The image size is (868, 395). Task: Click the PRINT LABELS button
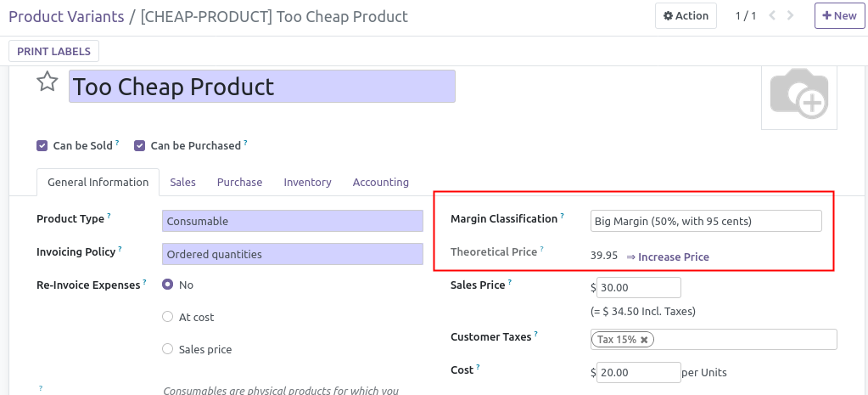(53, 51)
